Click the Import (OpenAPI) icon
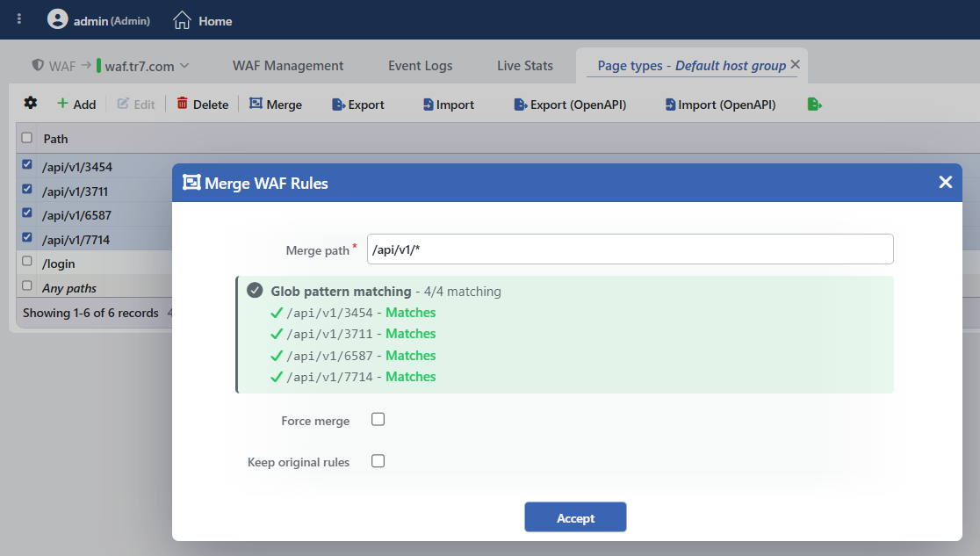 pos(670,105)
